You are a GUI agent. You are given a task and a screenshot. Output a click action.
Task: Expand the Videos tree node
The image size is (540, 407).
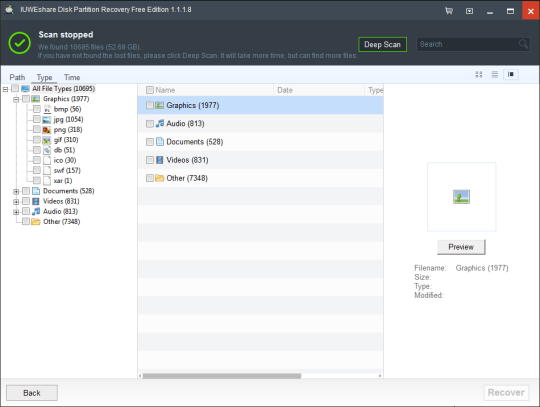[x=16, y=202]
